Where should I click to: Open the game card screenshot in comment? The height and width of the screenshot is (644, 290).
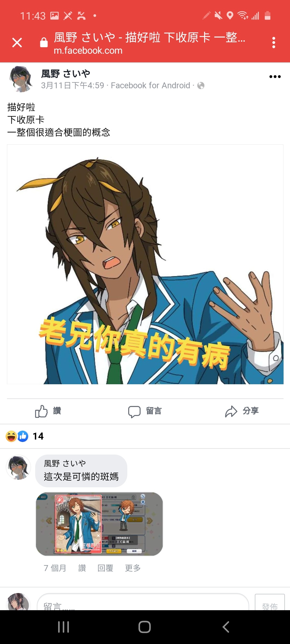click(99, 524)
